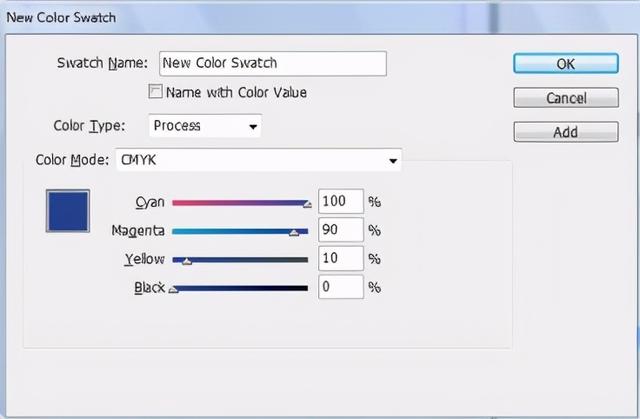Click the Add button
Image resolution: width=640 pixels, height=419 pixels.
coord(566,132)
